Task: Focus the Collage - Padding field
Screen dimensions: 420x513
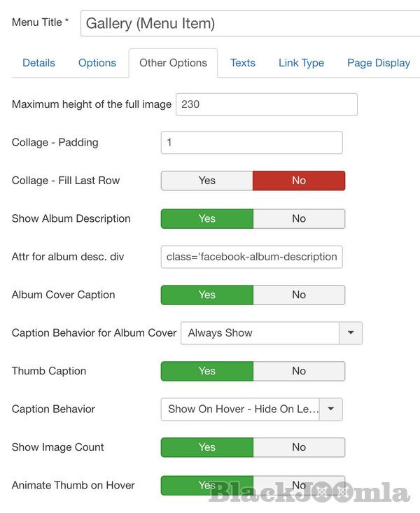Action: click(251, 143)
